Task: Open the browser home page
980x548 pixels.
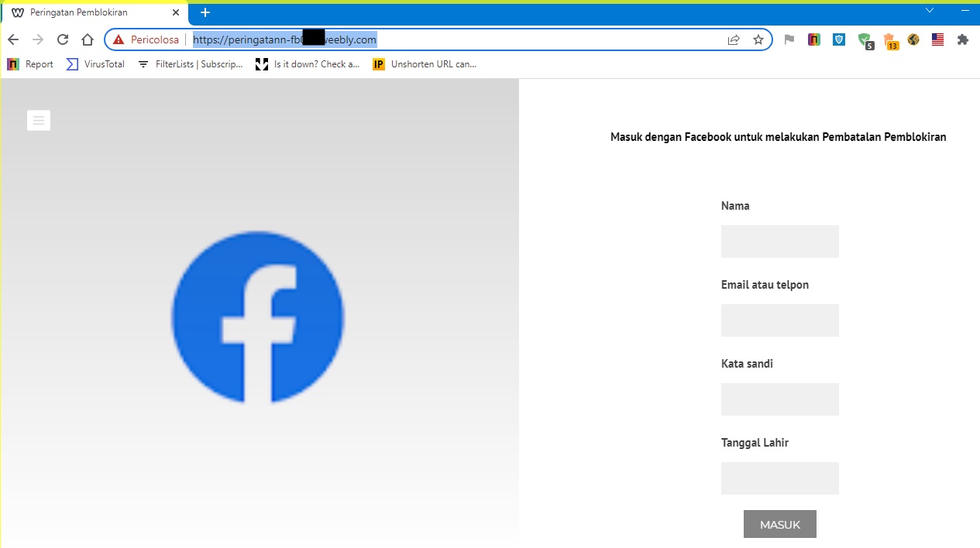Action: tap(88, 39)
